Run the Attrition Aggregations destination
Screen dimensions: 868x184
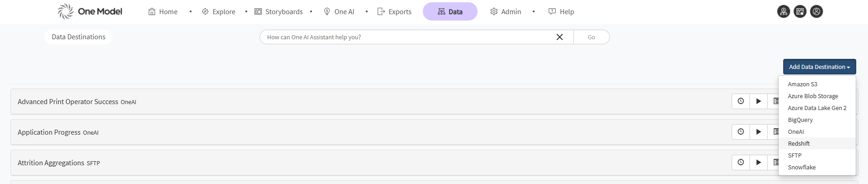pos(759,163)
